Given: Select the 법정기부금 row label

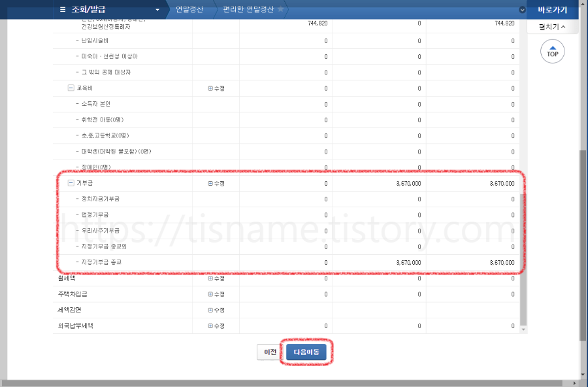Looking at the screenshot, I should pyautogui.click(x=95, y=214).
